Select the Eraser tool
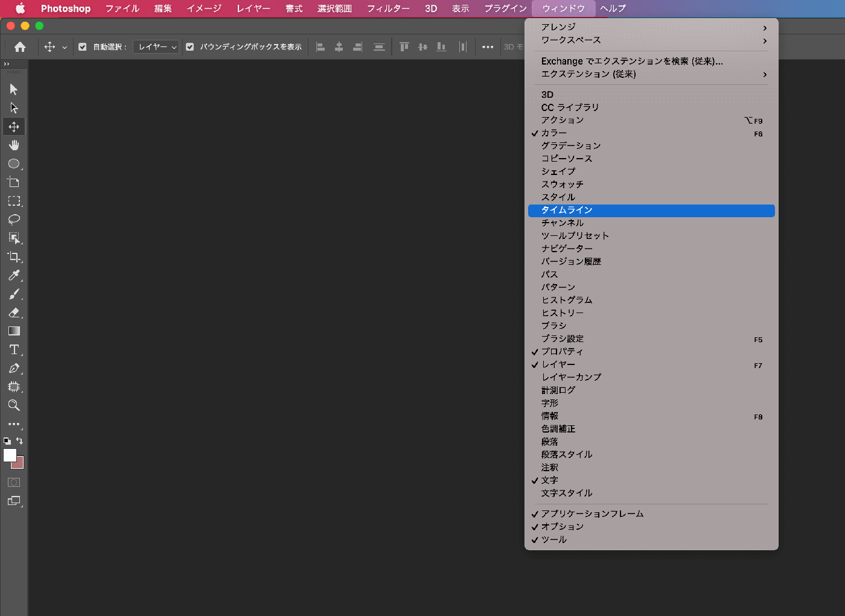Viewport: 845px width, 616px height. tap(14, 313)
